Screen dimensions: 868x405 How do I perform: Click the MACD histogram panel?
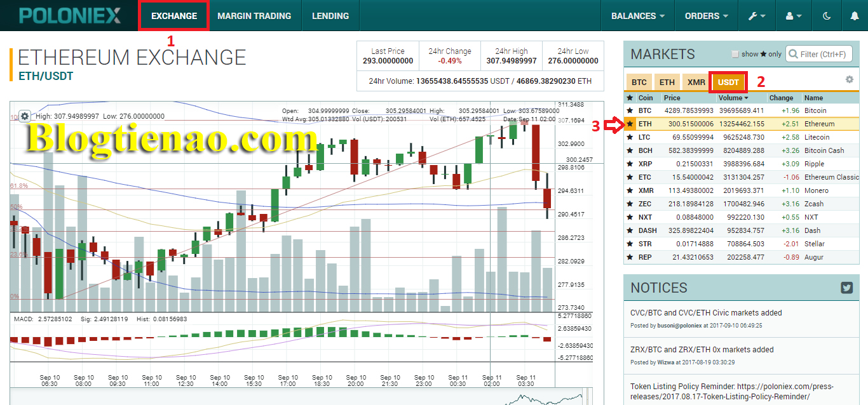coord(283,337)
